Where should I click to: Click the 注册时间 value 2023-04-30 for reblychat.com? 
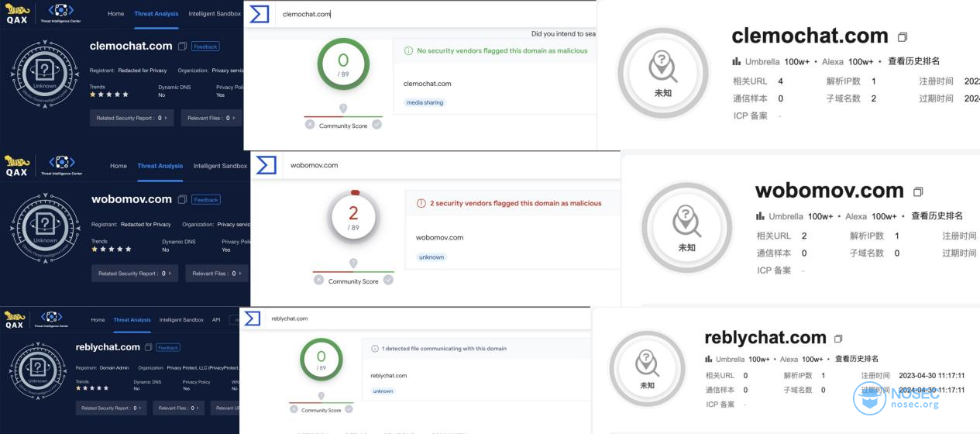coord(931,376)
